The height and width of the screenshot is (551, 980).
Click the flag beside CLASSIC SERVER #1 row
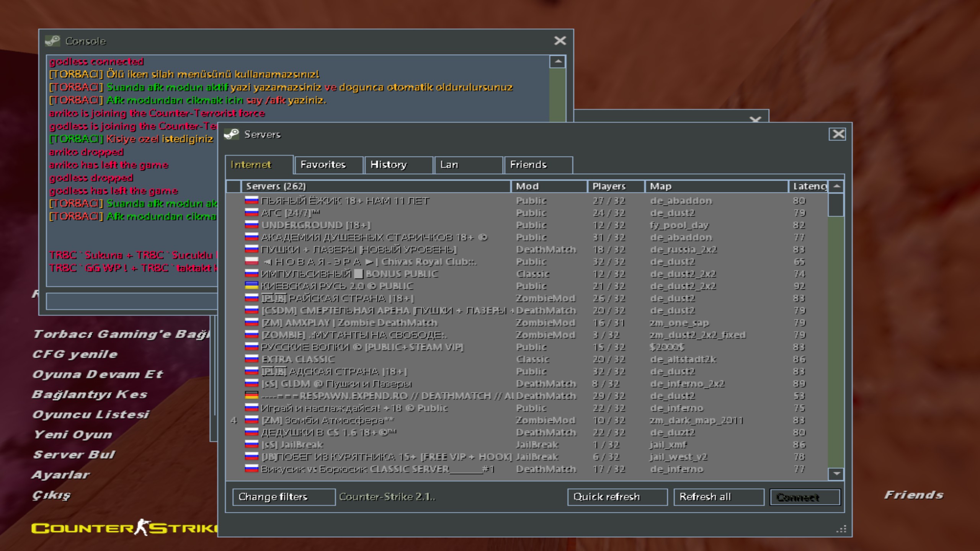point(252,469)
